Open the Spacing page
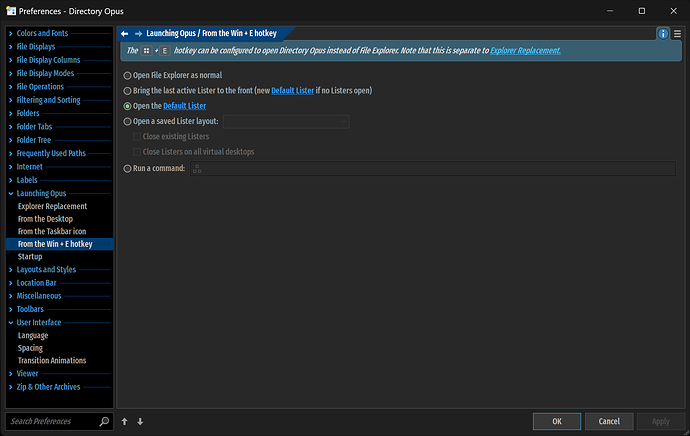690x436 pixels. [30, 348]
